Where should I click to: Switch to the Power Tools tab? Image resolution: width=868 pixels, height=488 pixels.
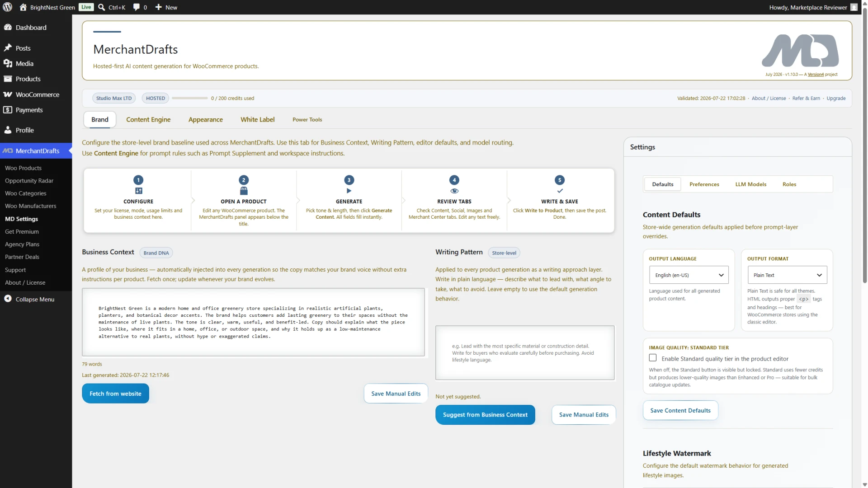pos(307,120)
